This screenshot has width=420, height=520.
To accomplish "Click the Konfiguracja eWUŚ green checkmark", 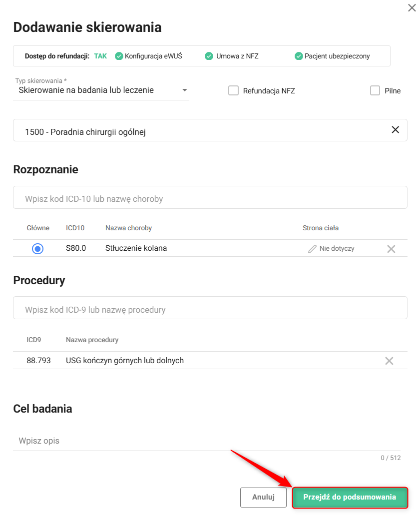I will pyautogui.click(x=119, y=56).
